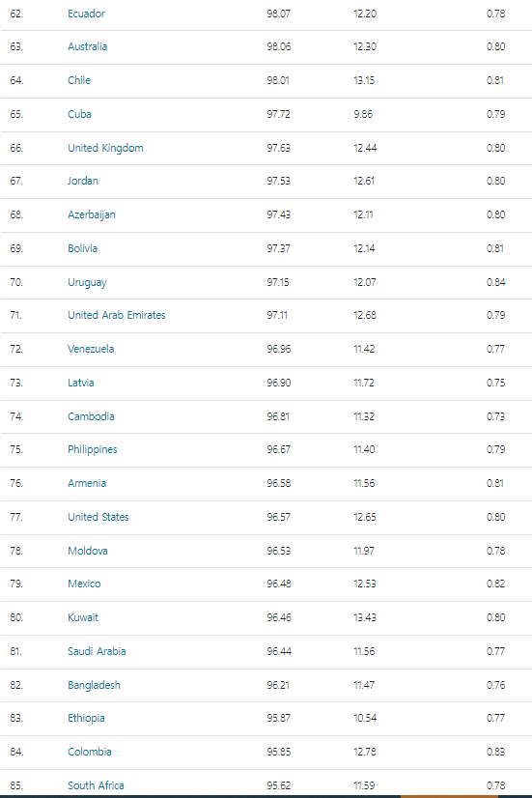The height and width of the screenshot is (798, 532).
Task: Open the Cambodia country page
Action: click(91, 416)
